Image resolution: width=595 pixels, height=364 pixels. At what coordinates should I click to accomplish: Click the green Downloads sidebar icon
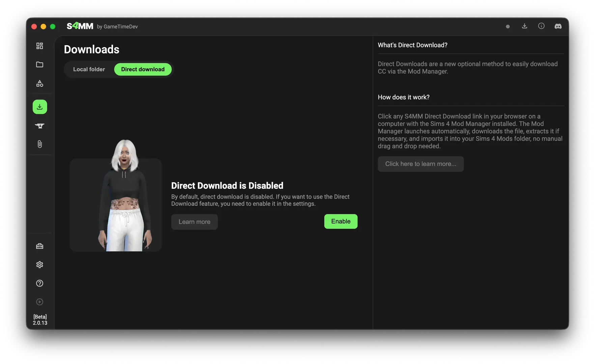(x=40, y=107)
